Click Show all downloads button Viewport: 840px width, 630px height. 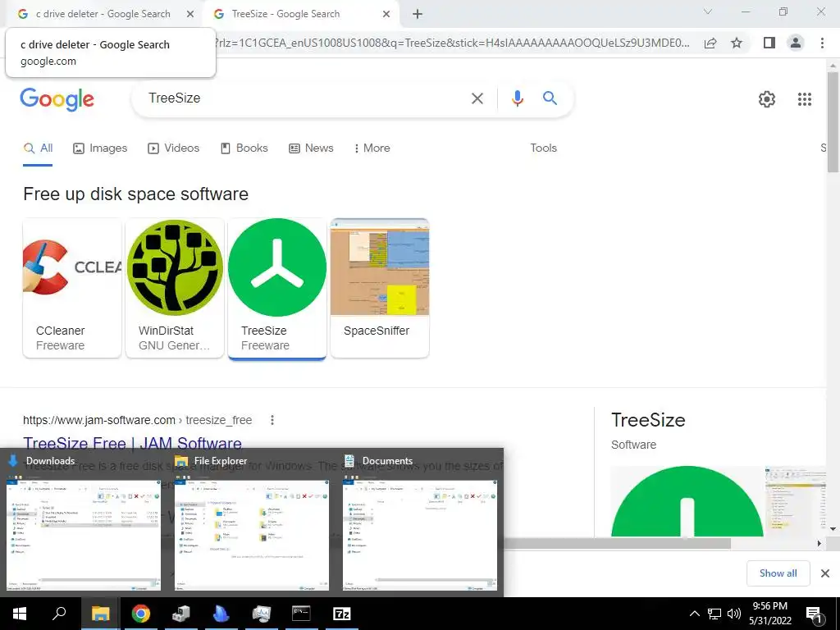click(x=778, y=573)
